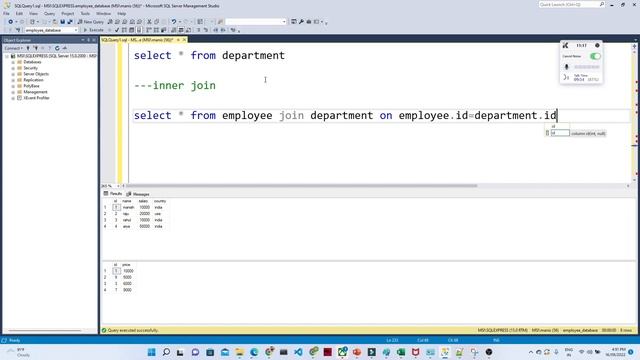Image resolution: width=640 pixels, height=360 pixels.
Task: Switch to the Results tab
Action: (x=113, y=194)
